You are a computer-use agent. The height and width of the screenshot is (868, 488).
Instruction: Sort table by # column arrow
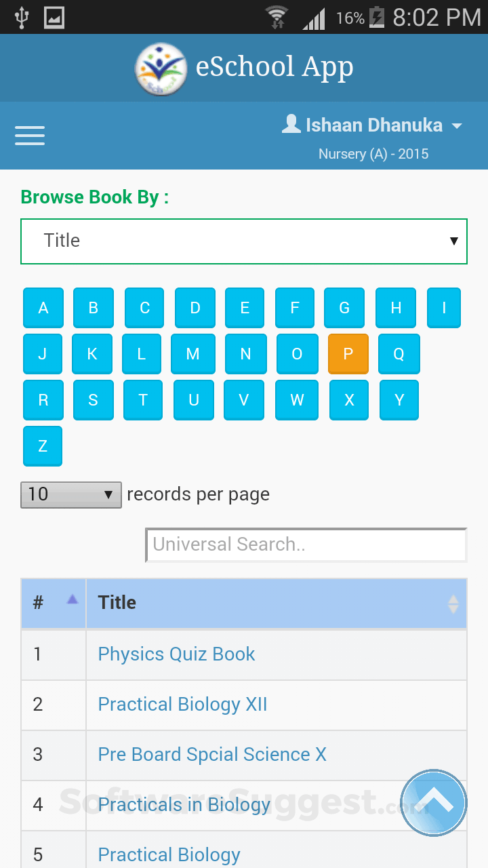73,599
